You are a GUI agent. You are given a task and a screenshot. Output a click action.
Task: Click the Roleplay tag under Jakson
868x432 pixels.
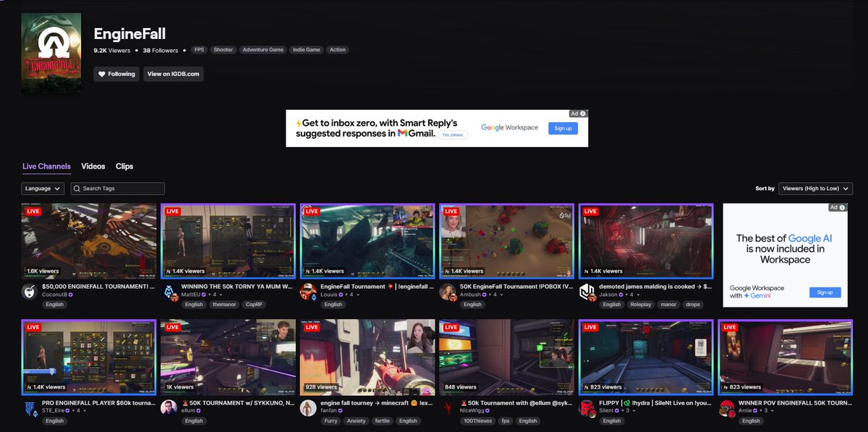641,305
